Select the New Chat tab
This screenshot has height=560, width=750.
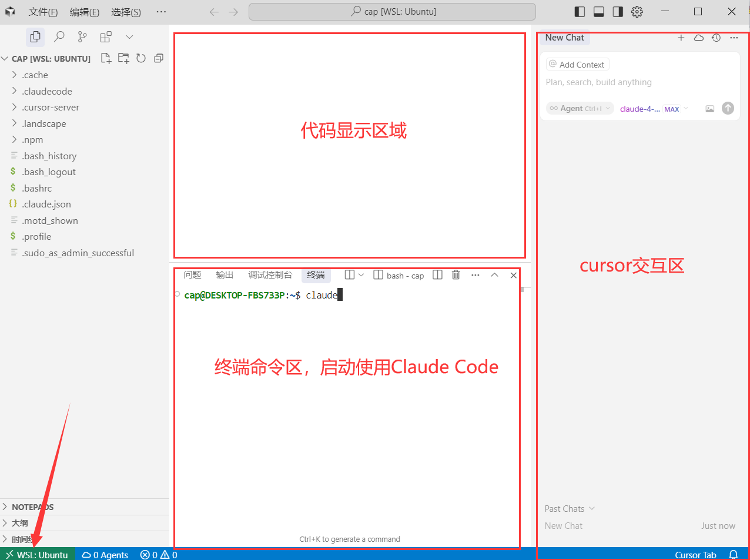click(564, 38)
